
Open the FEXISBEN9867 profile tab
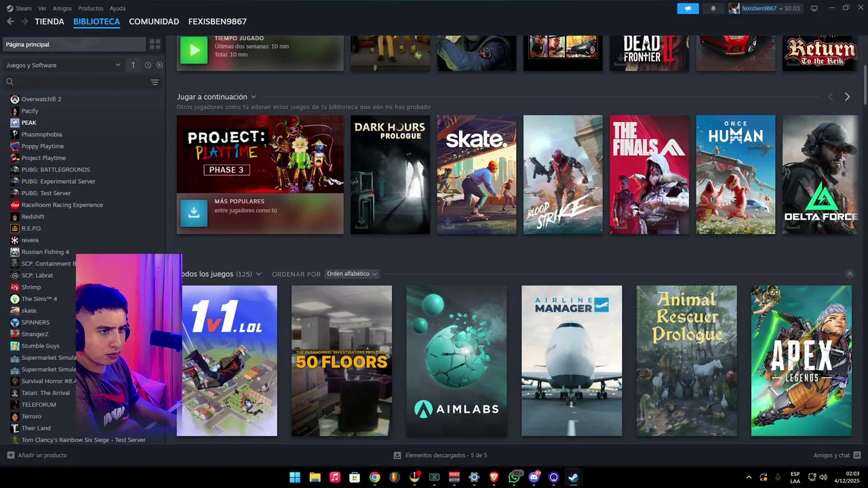tap(218, 22)
